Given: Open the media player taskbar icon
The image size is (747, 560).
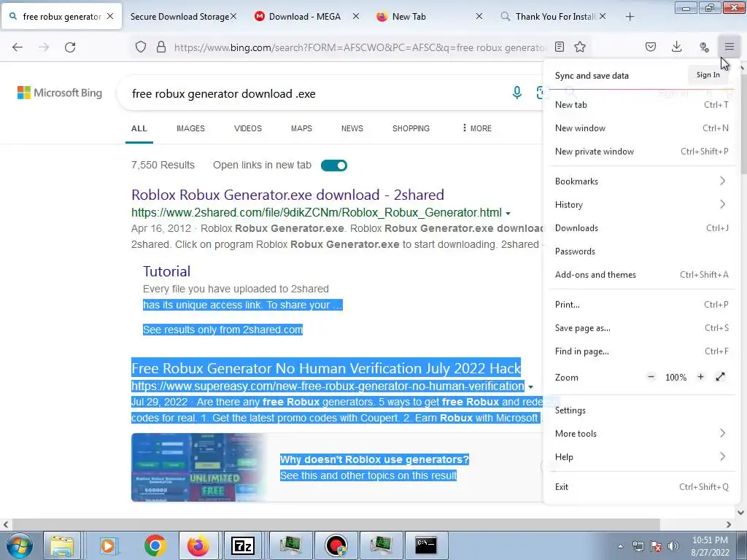Looking at the screenshot, I should pos(108,545).
